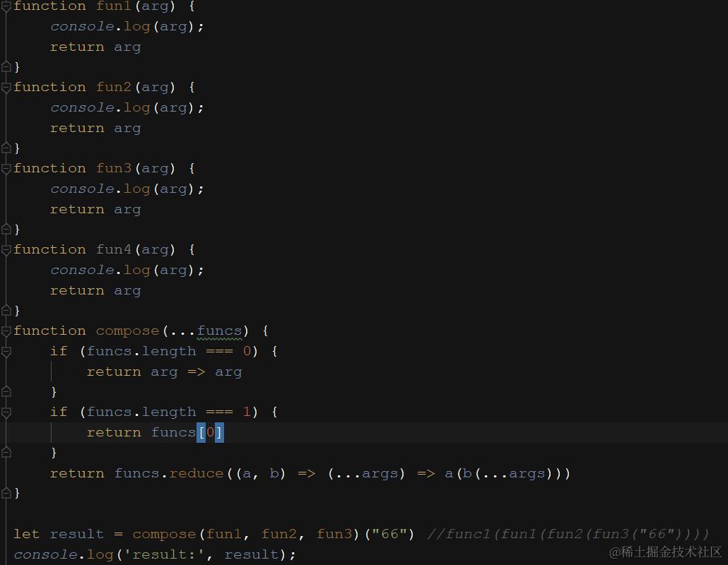Fold the 'funcs.length === 1' if block

coord(6,412)
